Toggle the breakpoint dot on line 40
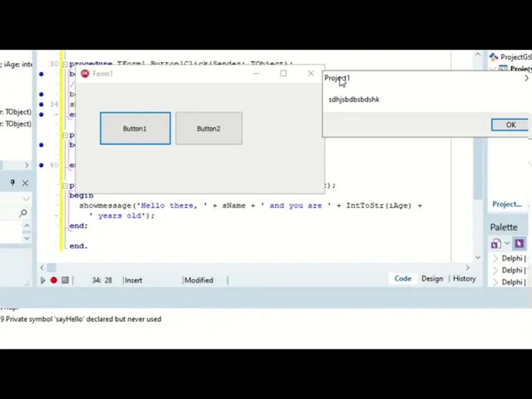 pyautogui.click(x=41, y=165)
